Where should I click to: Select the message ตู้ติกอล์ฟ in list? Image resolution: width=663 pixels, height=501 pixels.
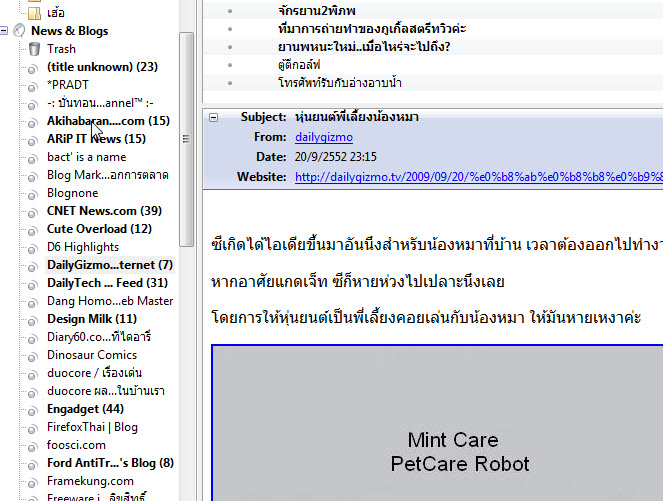pos(305,65)
